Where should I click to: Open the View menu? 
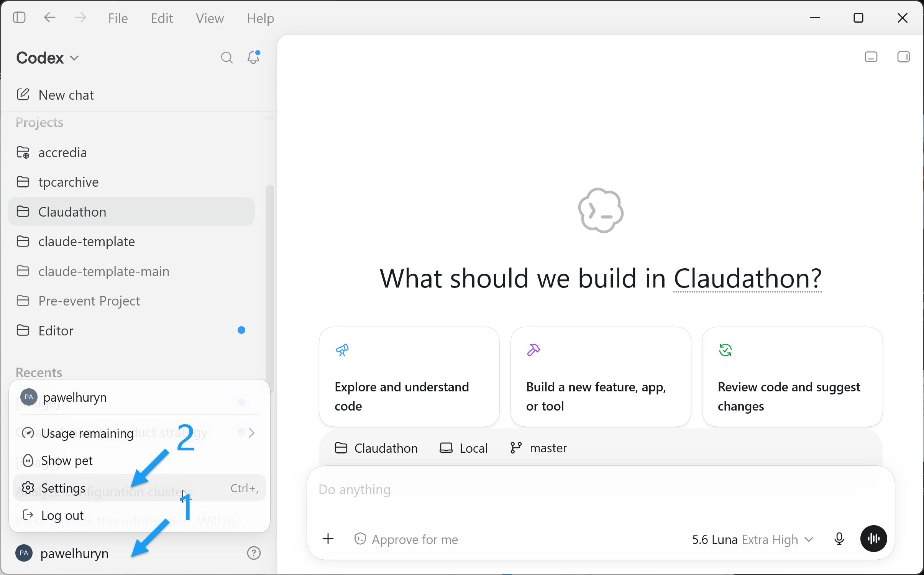[x=210, y=18]
